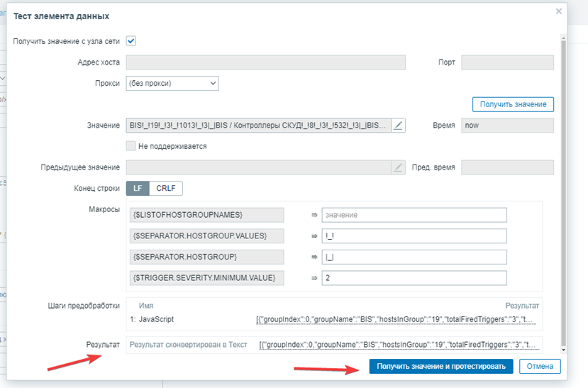Click the {$TRIGGER.SEVERITY.MINIMUM.VALUE} value field
Viewport: 588px width, 388px height.
(x=414, y=277)
